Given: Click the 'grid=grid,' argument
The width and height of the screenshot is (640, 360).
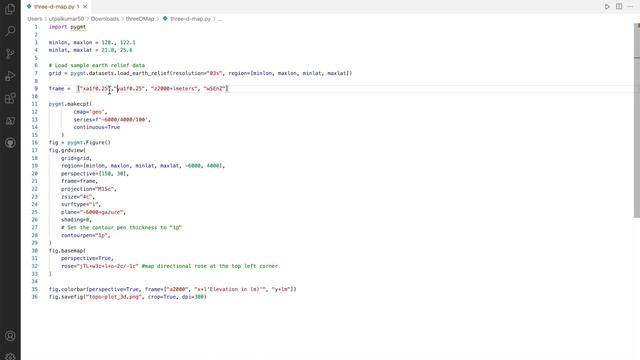Looking at the screenshot, I should click(76, 158).
